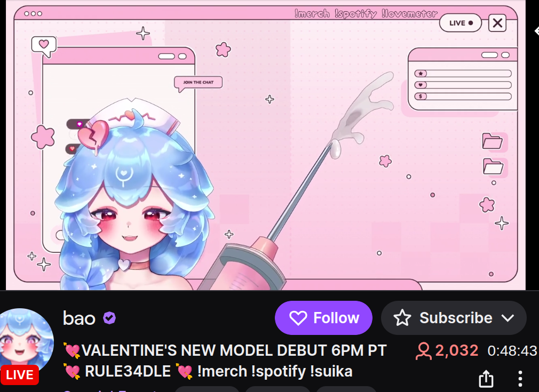Click the star progress bar in overlay panel

[463, 74]
